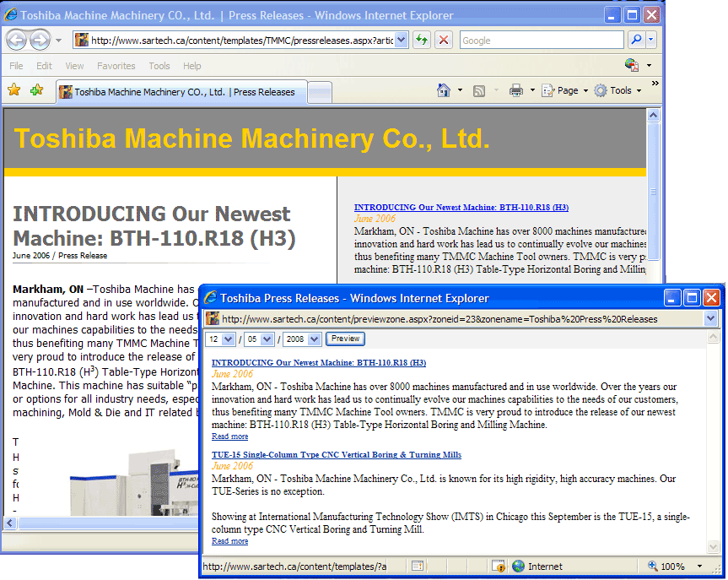Open Favorites Center star icon
This screenshot has width=728, height=580.
[14, 89]
